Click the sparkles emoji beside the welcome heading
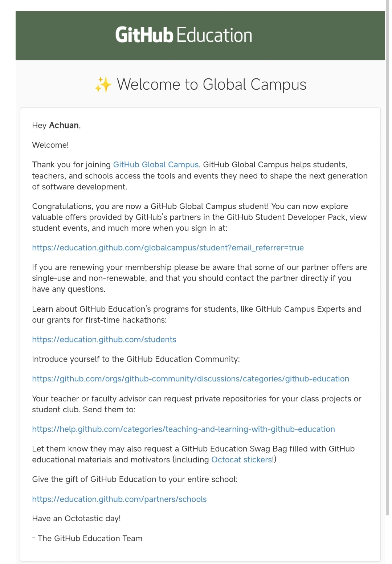Viewport: 392px width, 564px height. tap(103, 85)
